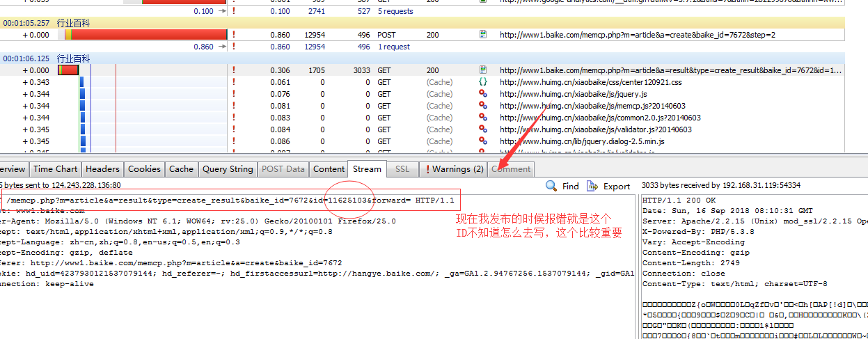Click the script icon next to validator.js?20140603
This screenshot has height=339, width=868.
click(483, 129)
